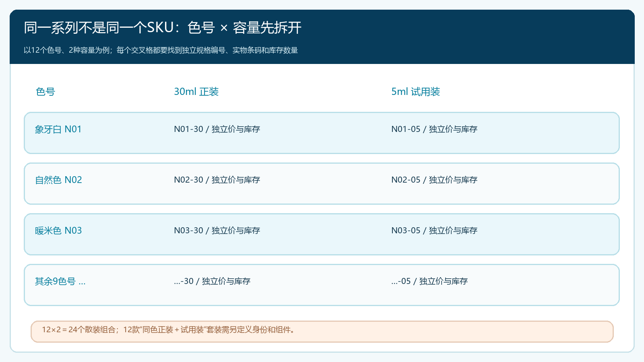Click the N03-30 / 独立价与库存 cell
Viewport: 644px width, 362px height.
click(217, 230)
